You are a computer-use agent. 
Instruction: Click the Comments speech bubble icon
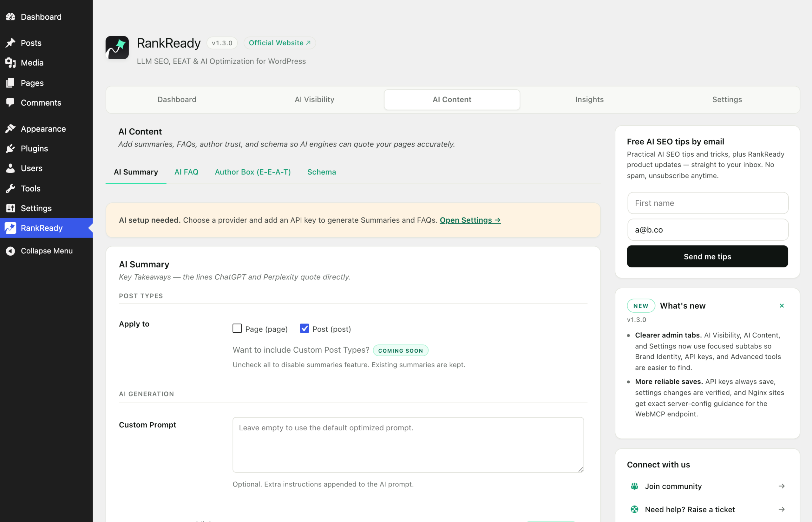point(10,102)
